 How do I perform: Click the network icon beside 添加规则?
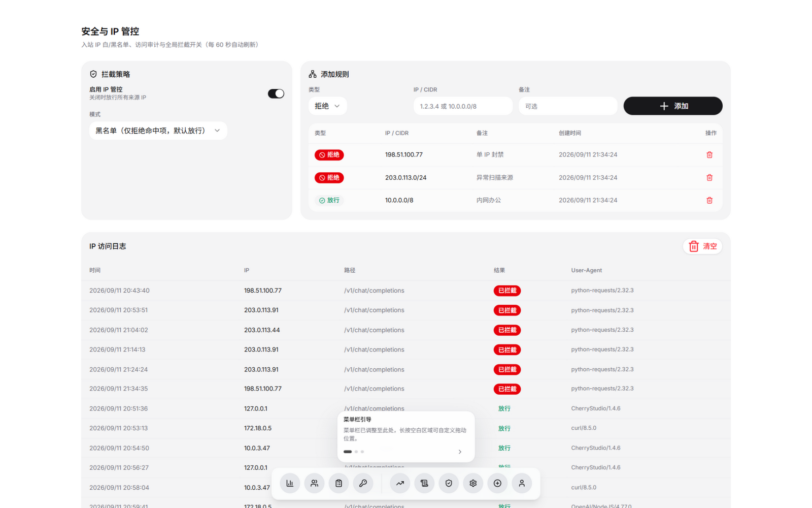click(x=313, y=74)
